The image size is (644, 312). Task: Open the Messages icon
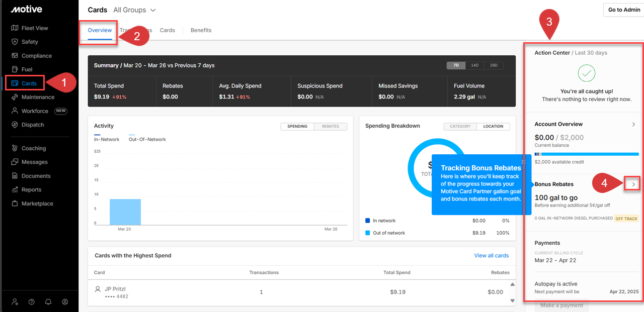pyautogui.click(x=15, y=162)
